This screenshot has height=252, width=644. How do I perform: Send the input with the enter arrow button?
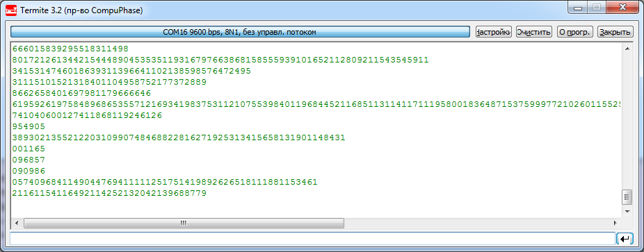point(625,239)
